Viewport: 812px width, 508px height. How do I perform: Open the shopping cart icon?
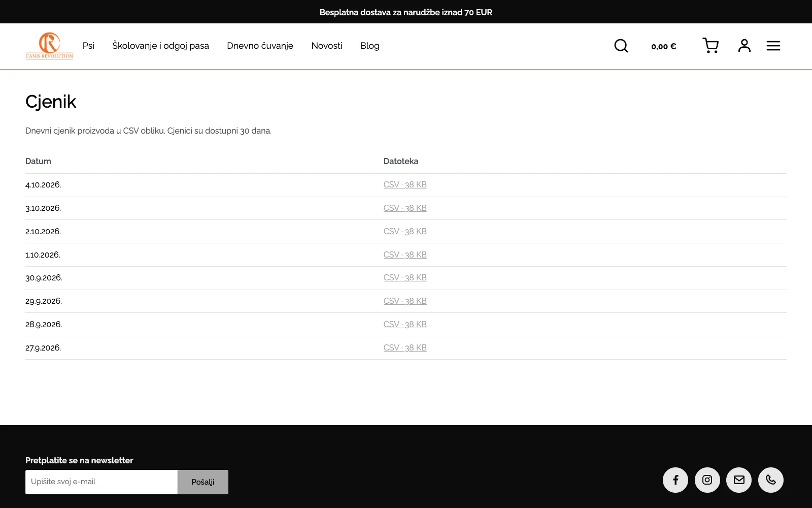(x=710, y=46)
